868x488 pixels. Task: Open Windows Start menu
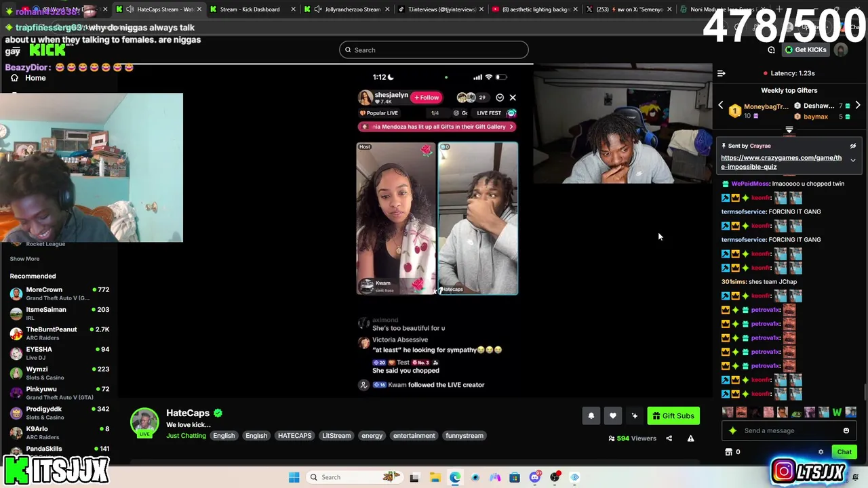point(294,477)
